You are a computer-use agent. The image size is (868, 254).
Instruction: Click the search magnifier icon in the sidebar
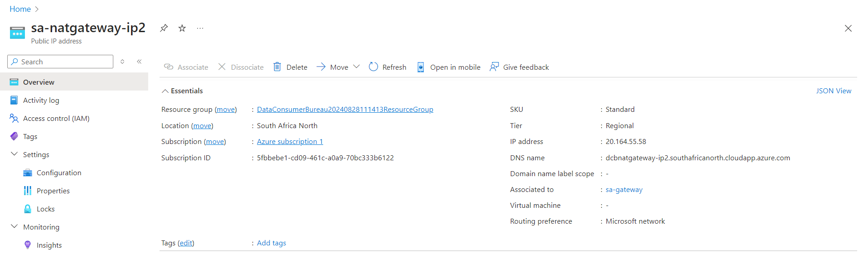click(x=15, y=62)
